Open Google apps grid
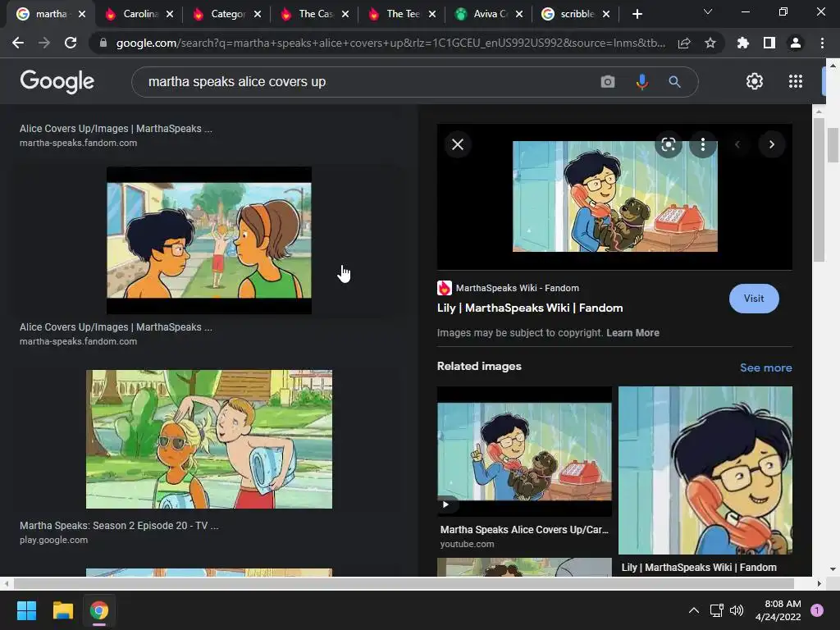Screen dimensions: 840x630 point(796,81)
